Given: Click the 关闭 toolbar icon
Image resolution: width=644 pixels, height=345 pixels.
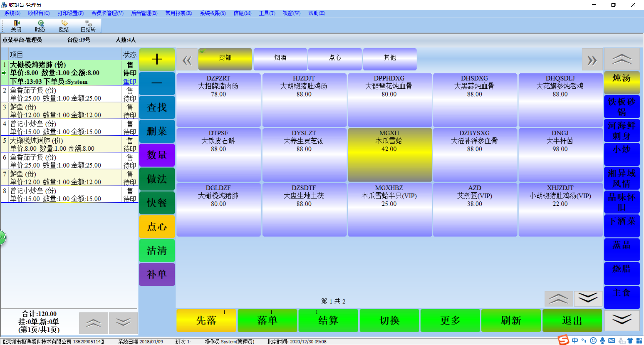Looking at the screenshot, I should (x=16, y=26).
